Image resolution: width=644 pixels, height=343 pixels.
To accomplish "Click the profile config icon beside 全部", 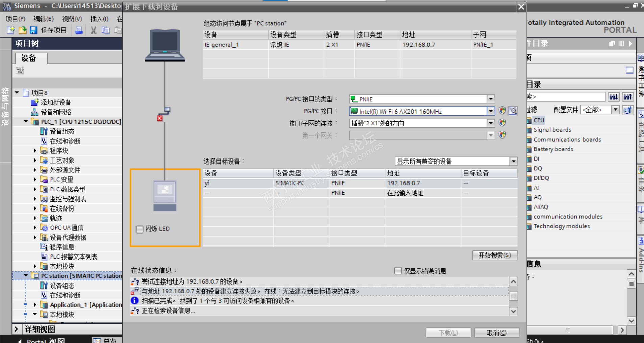I will [x=627, y=110].
